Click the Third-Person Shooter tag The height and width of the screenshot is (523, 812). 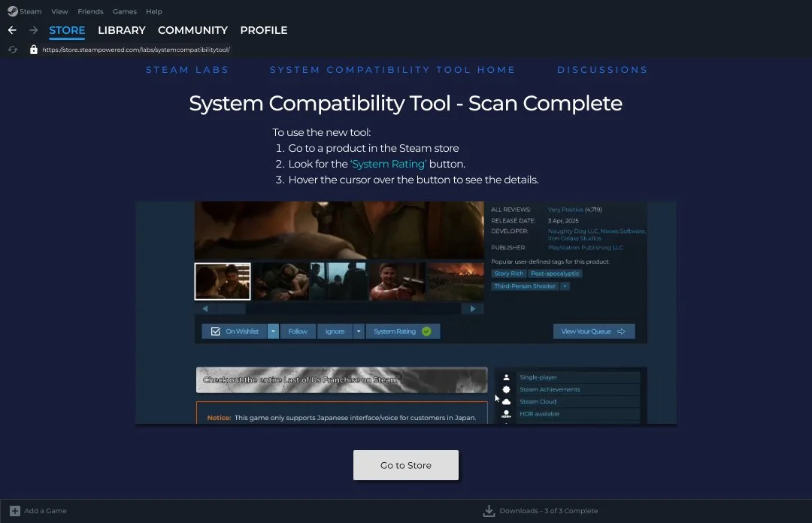point(525,286)
